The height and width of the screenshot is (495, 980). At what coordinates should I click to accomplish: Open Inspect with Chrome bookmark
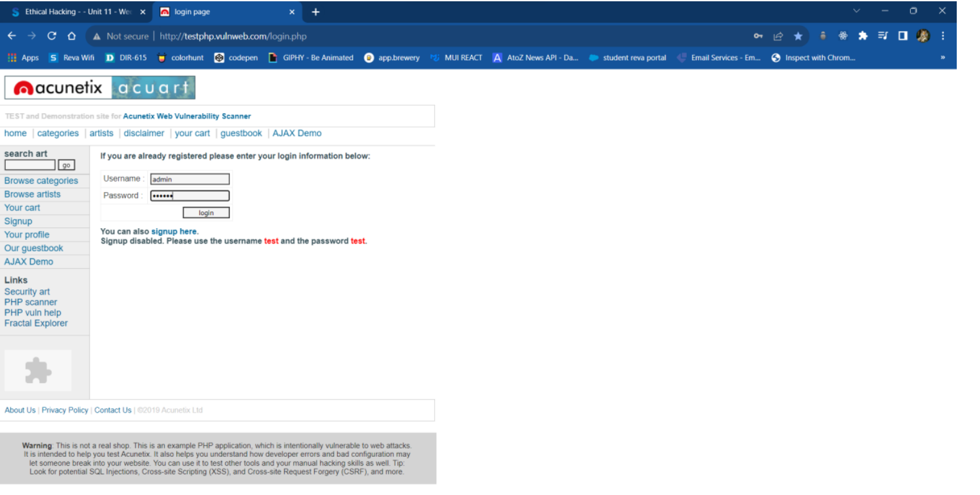pyautogui.click(x=813, y=58)
